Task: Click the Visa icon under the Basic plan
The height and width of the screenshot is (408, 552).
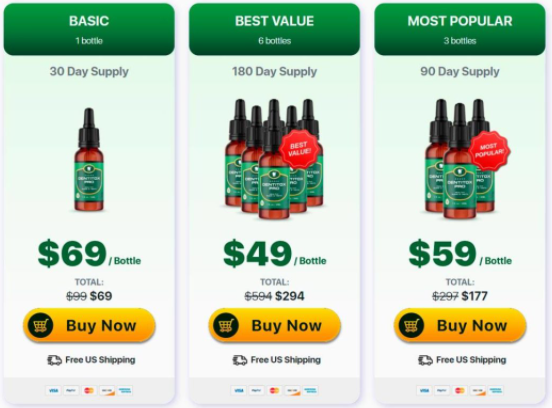Action: 53,390
